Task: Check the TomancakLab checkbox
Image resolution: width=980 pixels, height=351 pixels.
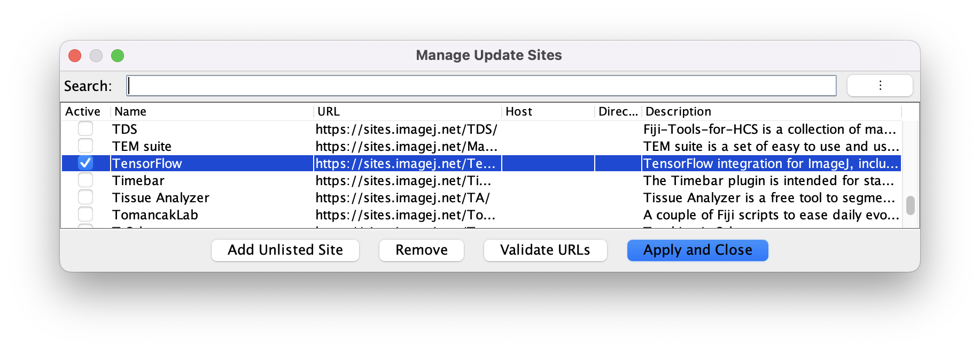Action: coord(85,215)
